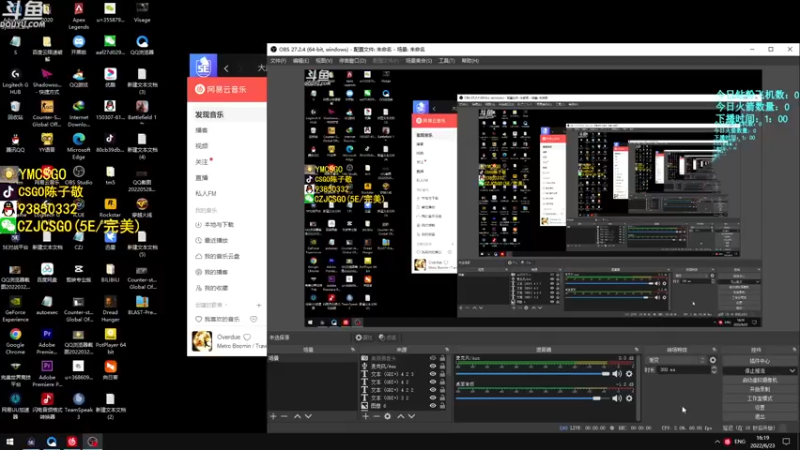Mute the desktop audio speaker icon

617,398
